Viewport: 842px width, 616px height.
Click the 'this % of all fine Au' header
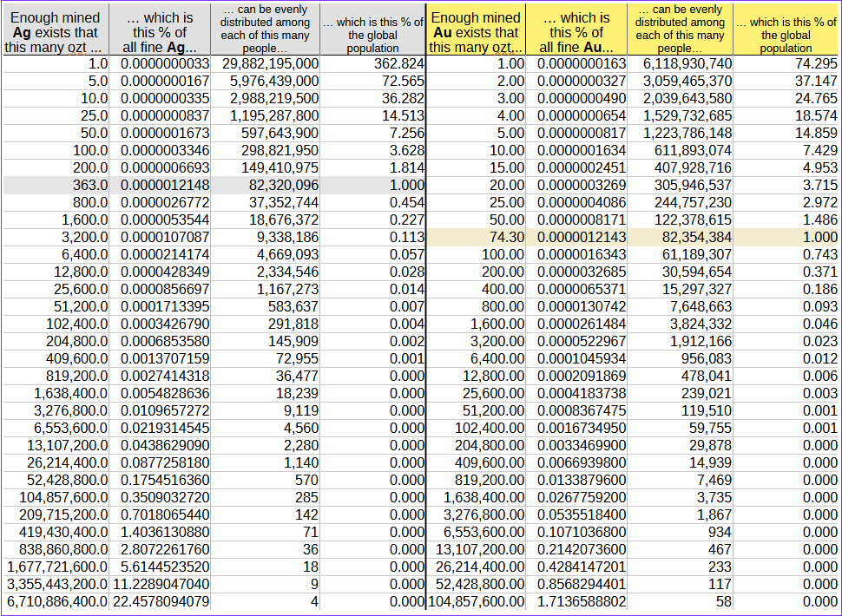(576, 31)
